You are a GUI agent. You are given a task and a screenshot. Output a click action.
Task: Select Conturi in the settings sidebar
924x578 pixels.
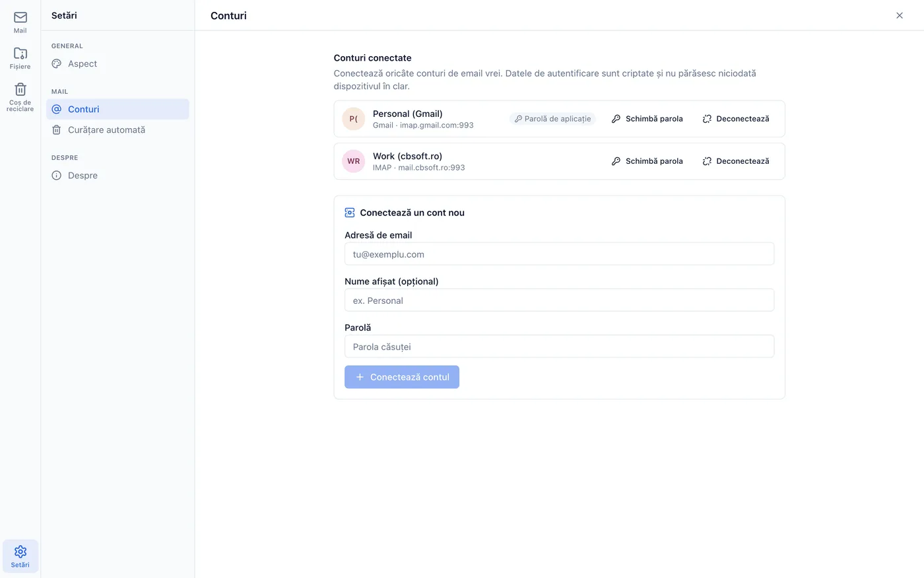pos(117,110)
